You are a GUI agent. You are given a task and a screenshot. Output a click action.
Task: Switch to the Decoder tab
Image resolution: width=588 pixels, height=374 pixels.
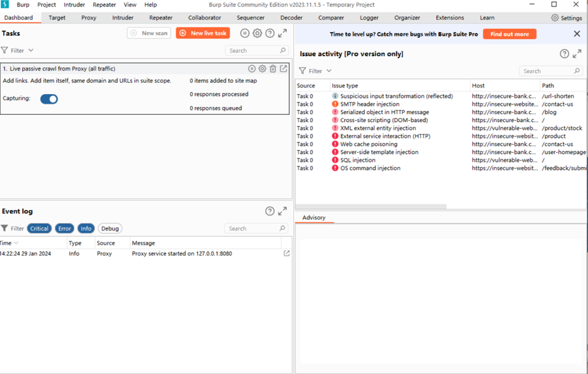click(291, 18)
